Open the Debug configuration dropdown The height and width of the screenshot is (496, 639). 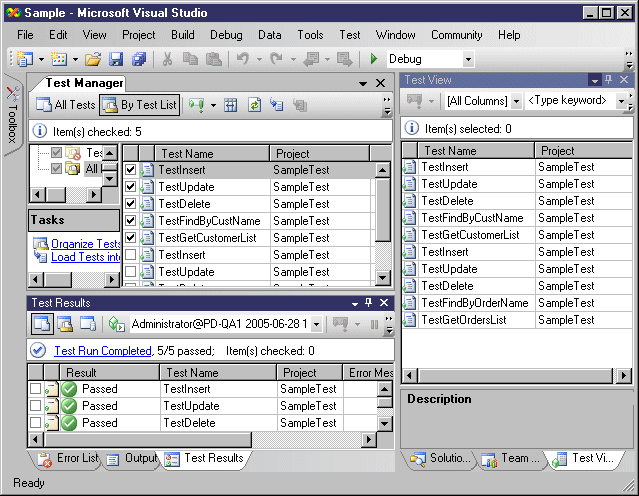pos(468,60)
